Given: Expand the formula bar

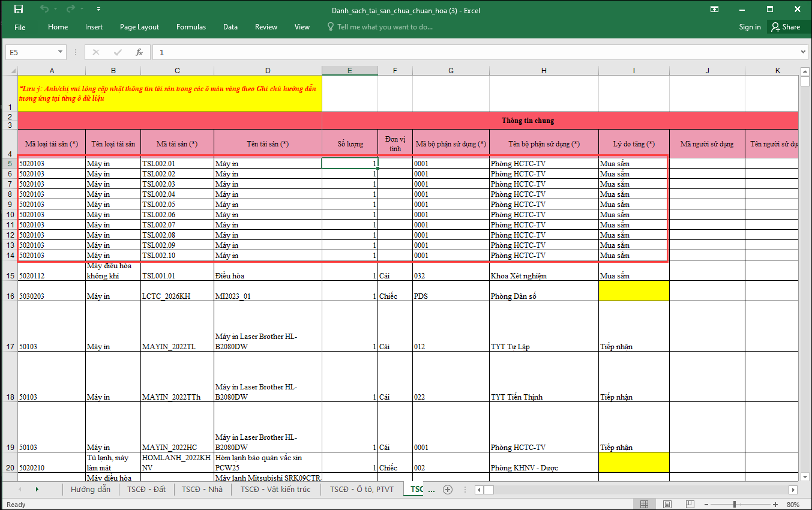Looking at the screenshot, I should click(804, 52).
